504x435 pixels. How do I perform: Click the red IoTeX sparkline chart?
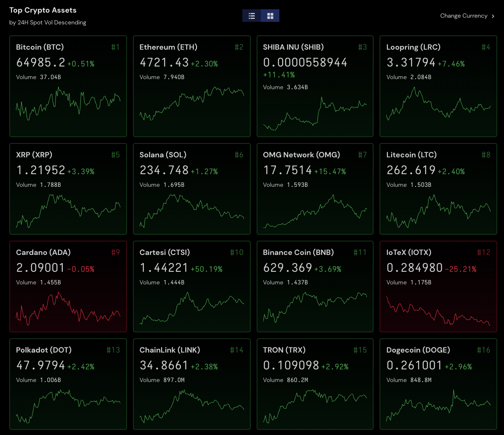pos(438,310)
